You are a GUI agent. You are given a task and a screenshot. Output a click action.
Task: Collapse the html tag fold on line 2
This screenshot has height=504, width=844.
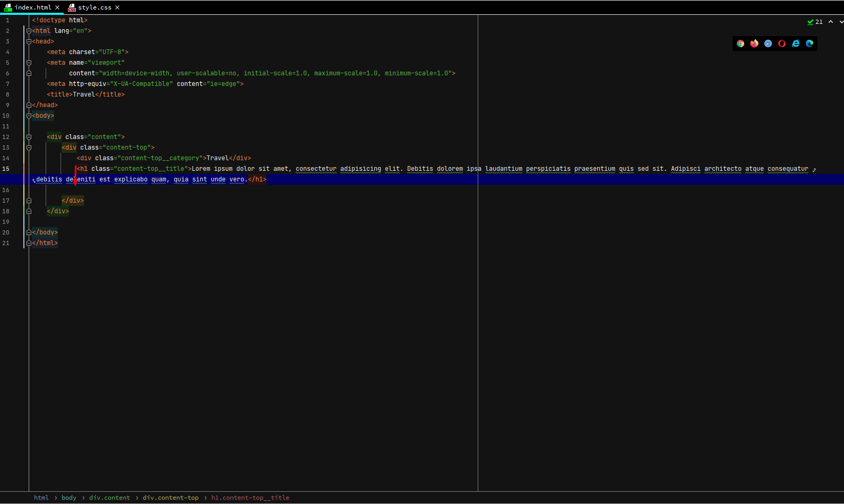pos(29,31)
